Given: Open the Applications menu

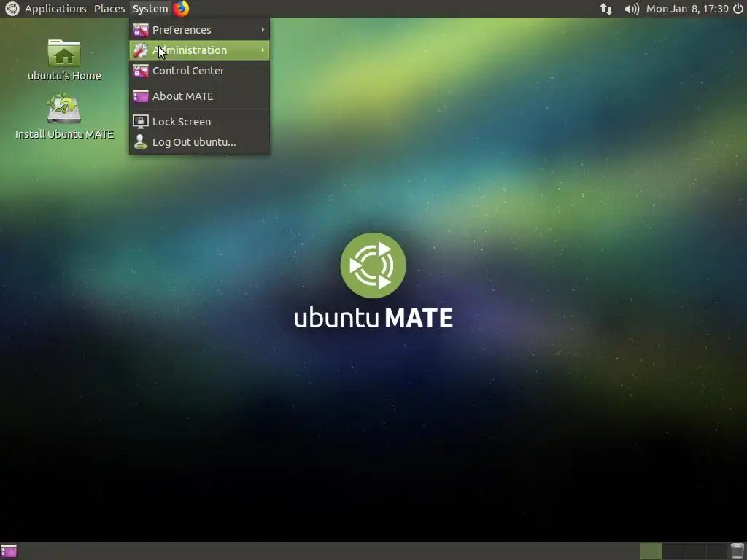Looking at the screenshot, I should 55,9.
